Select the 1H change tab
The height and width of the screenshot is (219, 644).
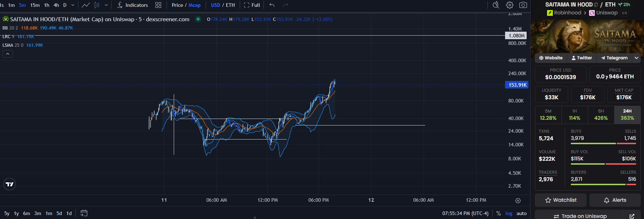coord(574,115)
